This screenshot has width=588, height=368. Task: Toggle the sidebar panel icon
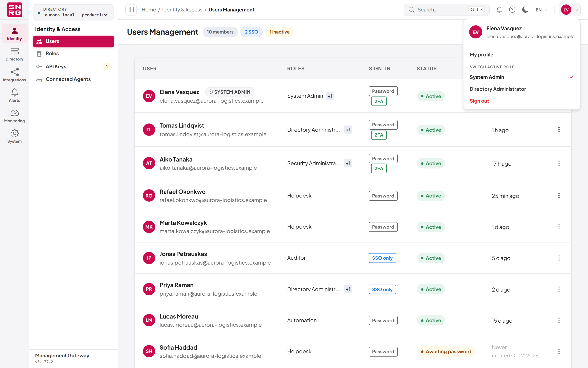(131, 10)
